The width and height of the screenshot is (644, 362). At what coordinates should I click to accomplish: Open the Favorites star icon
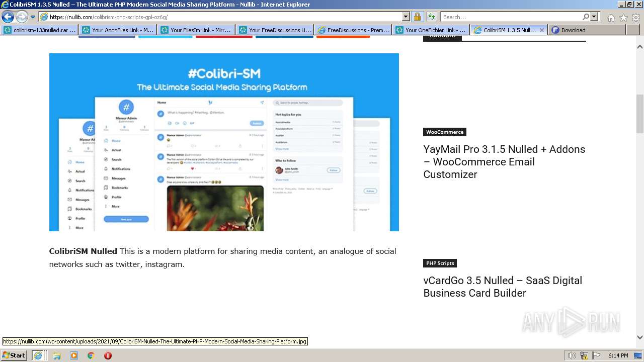[x=623, y=18]
